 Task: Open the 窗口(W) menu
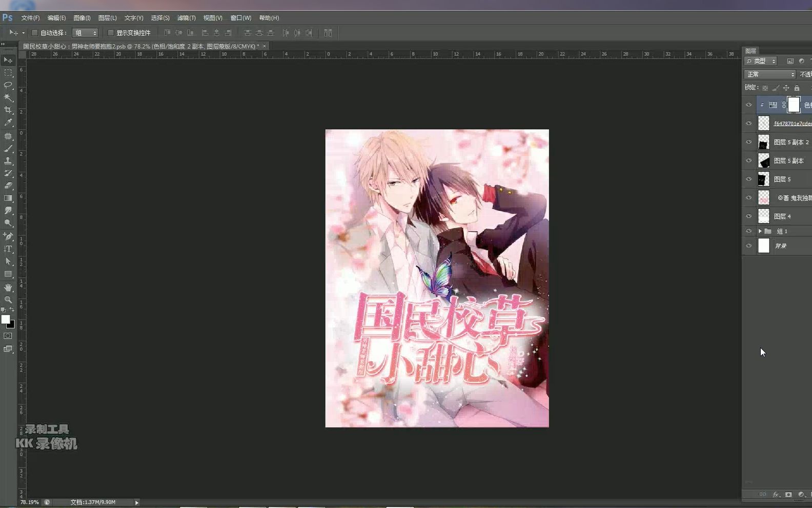tap(240, 18)
